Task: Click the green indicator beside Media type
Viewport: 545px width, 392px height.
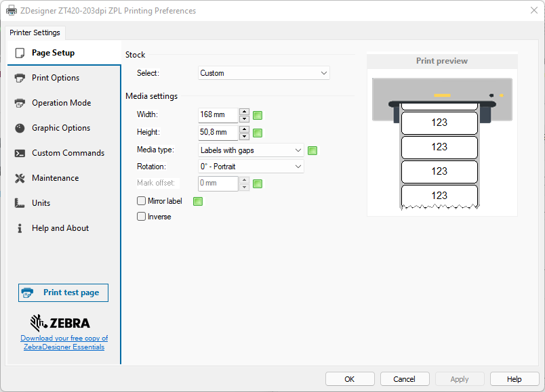Action: click(x=312, y=150)
